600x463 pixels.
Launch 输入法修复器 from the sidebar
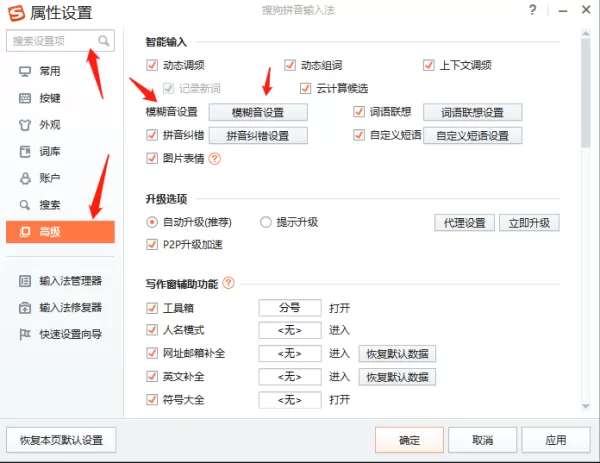coord(60,308)
